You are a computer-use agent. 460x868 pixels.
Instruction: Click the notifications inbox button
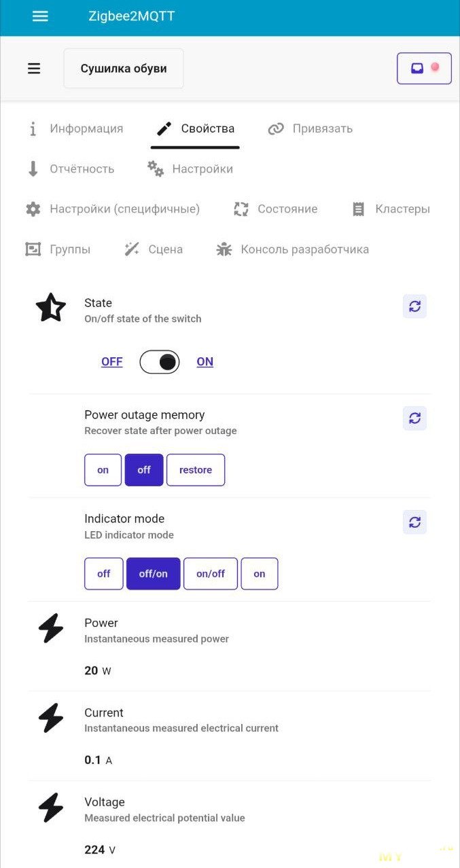(x=424, y=69)
